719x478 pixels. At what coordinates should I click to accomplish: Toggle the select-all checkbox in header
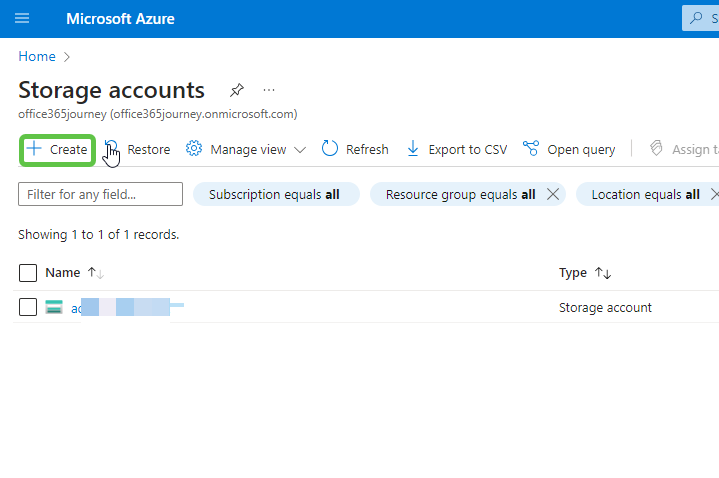(x=28, y=273)
